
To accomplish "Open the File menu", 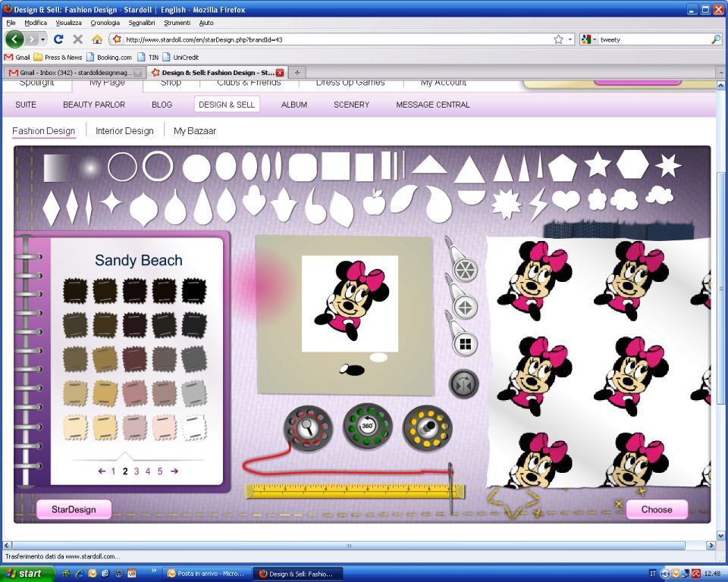I will [11, 22].
